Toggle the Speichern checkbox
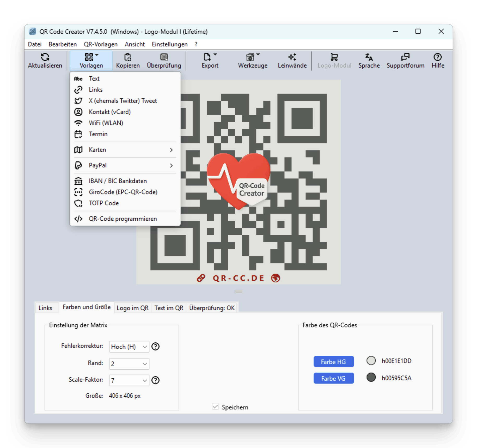Image resolution: width=477 pixels, height=448 pixels. pyautogui.click(x=215, y=407)
